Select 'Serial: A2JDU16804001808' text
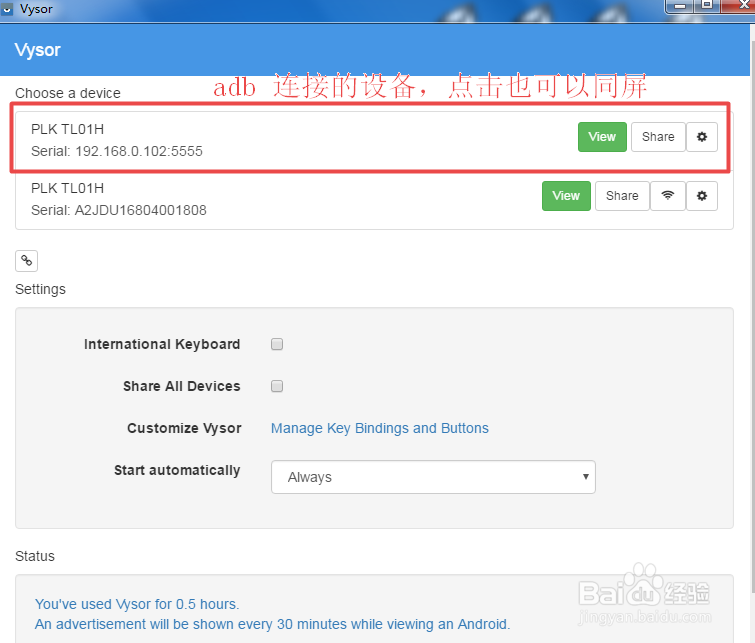The image size is (755, 643). click(x=118, y=210)
